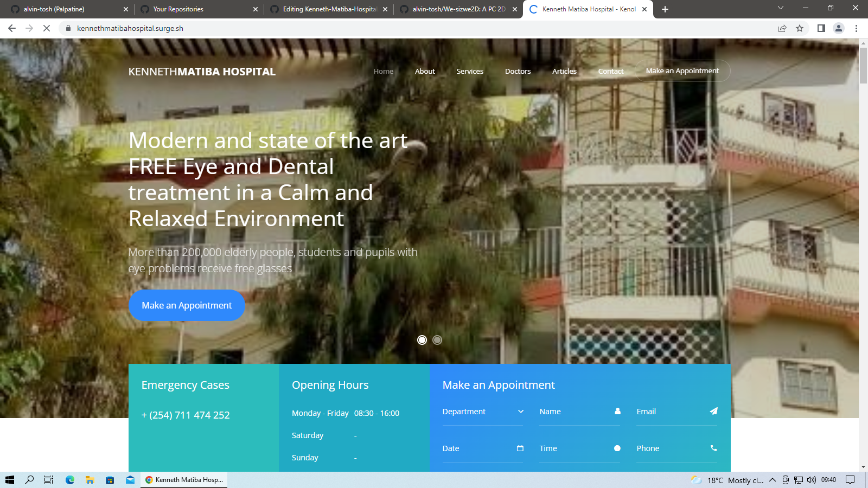
Task: Open the notification center icon
Action: (851, 480)
